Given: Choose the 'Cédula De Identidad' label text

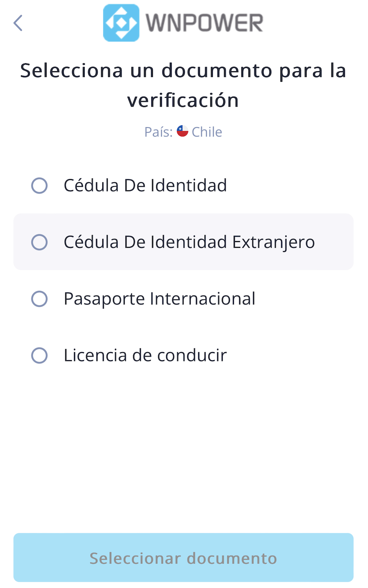Looking at the screenshot, I should click(145, 185).
